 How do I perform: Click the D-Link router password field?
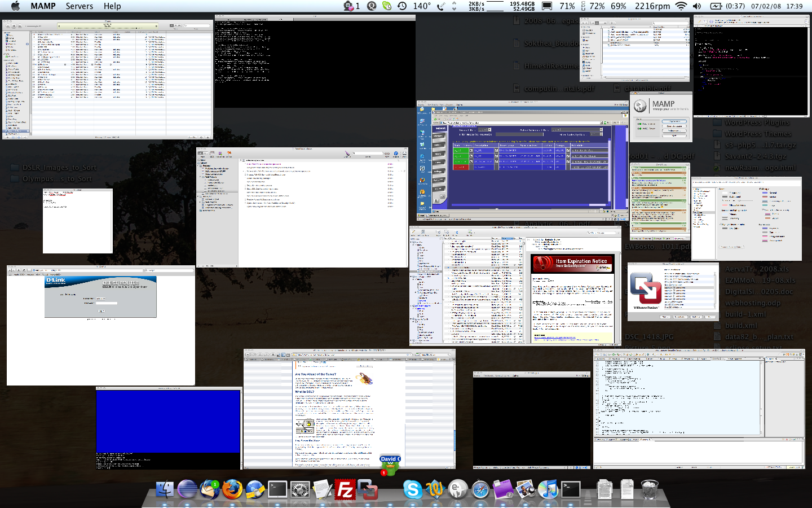[x=106, y=304]
